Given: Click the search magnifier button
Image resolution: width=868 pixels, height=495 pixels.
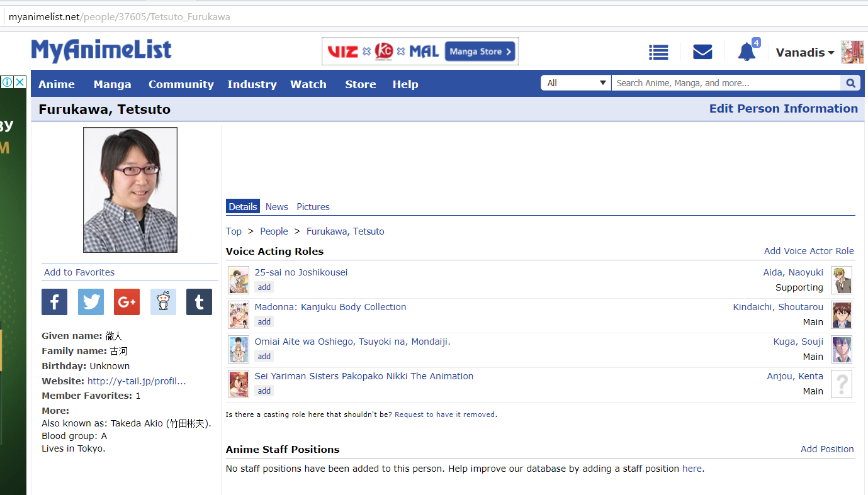Looking at the screenshot, I should pos(850,83).
